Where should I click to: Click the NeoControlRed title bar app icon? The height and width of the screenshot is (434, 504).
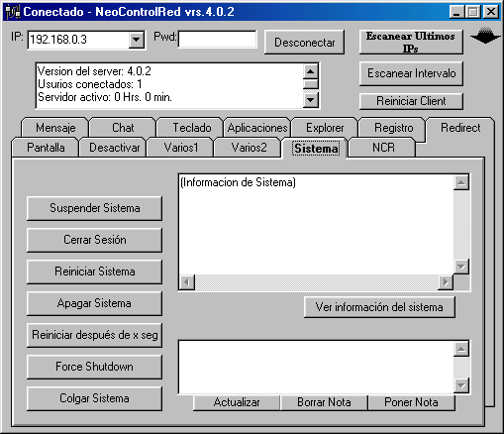point(13,12)
